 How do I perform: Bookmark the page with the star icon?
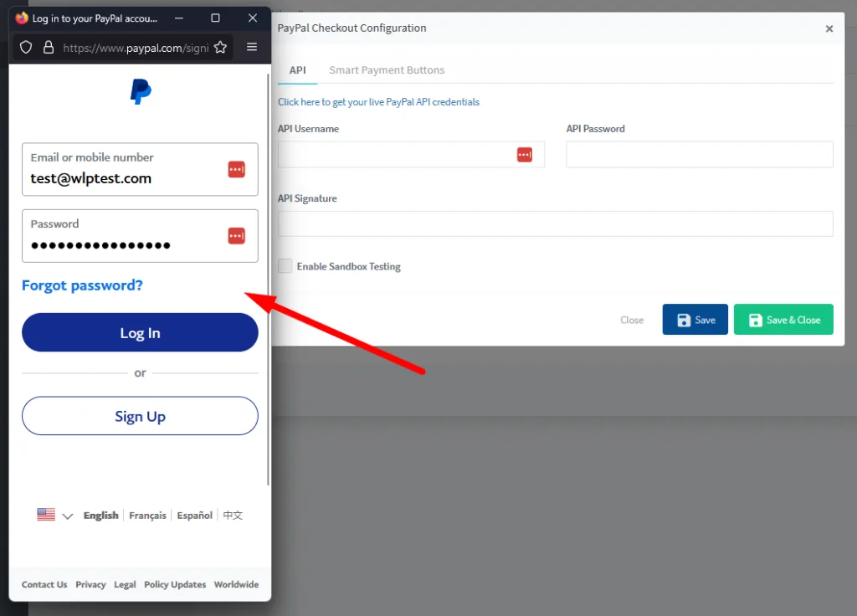(220, 48)
